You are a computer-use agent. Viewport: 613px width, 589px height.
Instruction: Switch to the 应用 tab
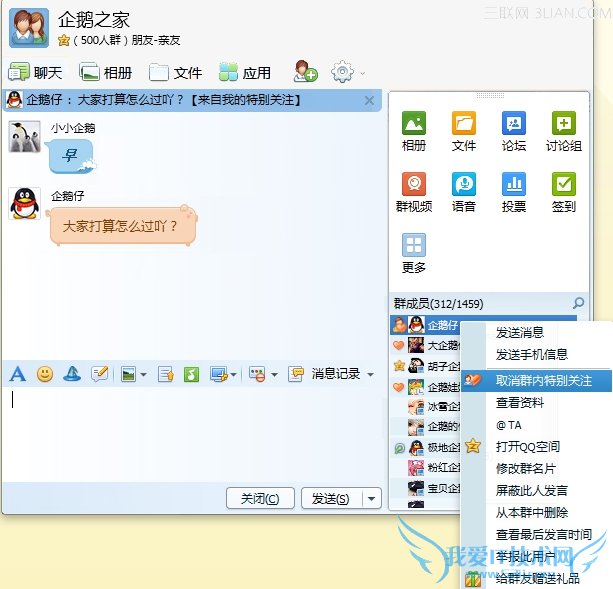245,73
